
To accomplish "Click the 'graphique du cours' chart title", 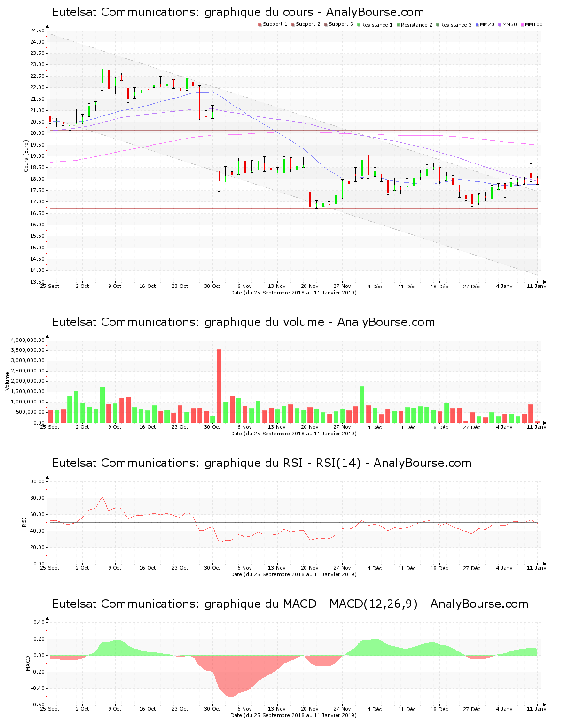I will (238, 12).
